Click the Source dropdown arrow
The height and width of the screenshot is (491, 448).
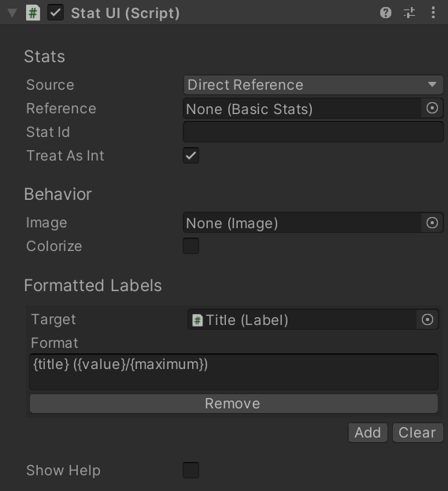432,84
